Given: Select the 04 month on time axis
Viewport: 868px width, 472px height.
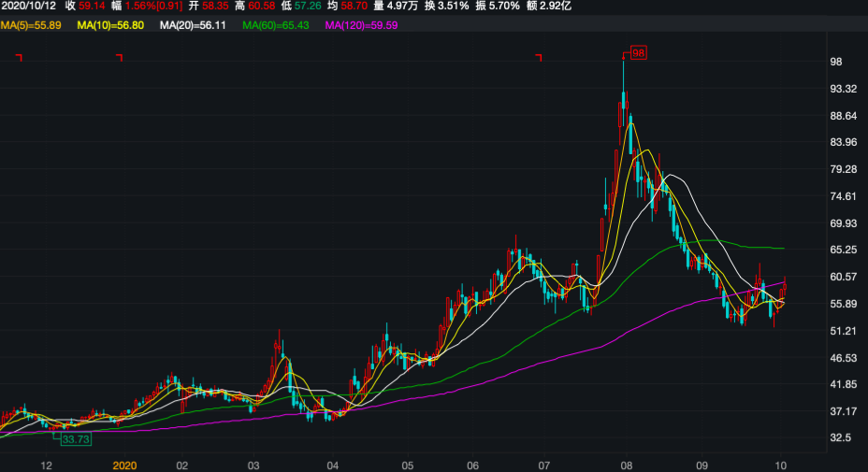Looking at the screenshot, I should (332, 465).
